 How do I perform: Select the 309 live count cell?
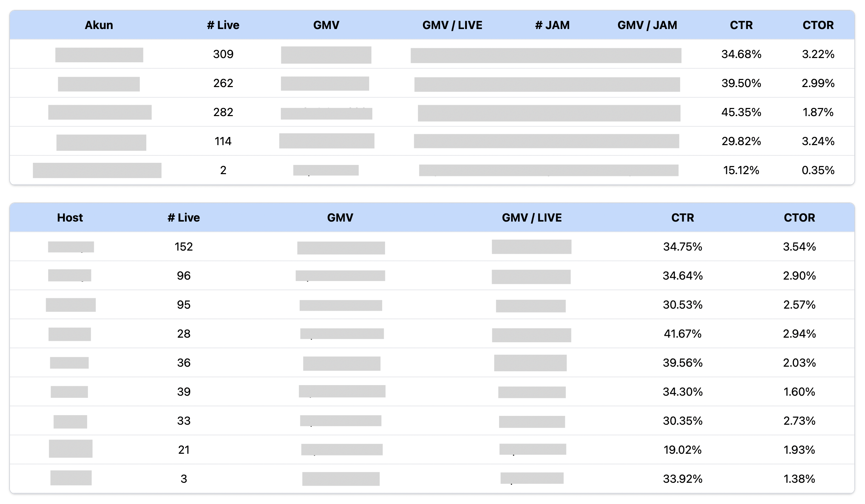[223, 54]
